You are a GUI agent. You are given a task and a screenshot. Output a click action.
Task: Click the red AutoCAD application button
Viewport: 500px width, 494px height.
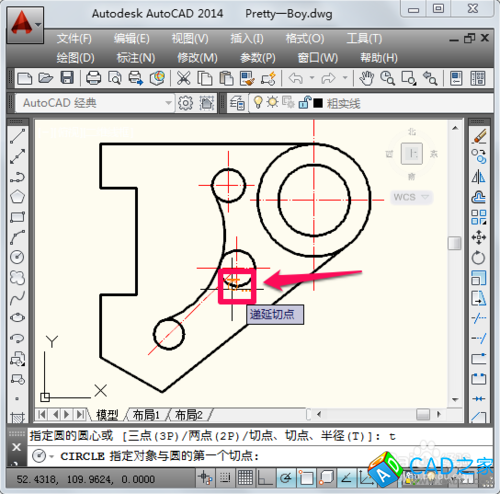[25, 24]
